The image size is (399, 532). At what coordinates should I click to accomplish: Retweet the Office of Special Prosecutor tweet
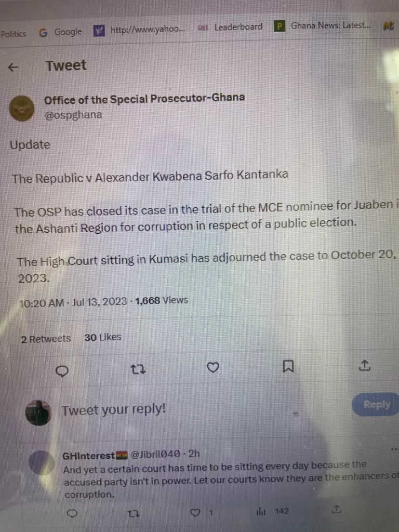(x=138, y=369)
